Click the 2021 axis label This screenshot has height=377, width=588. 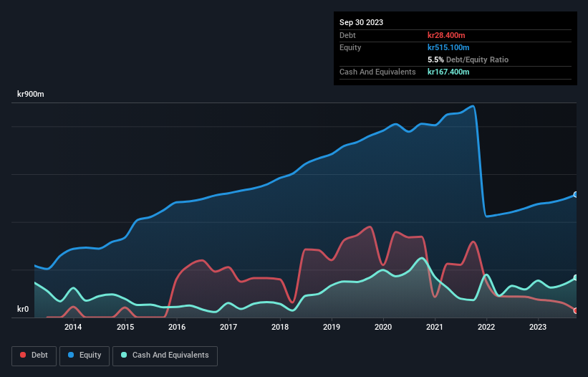pyautogui.click(x=435, y=327)
